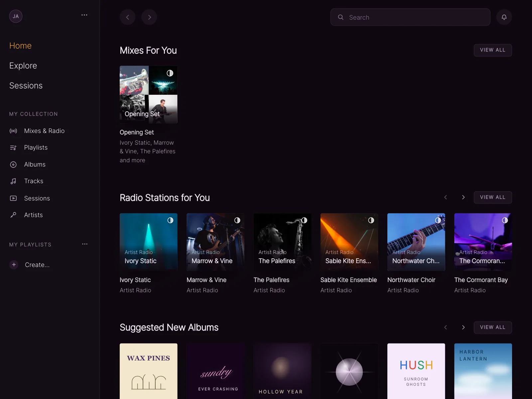This screenshot has height=399, width=532.
Task: Show previous suggested albums with the left chevron
Action: (x=446, y=327)
